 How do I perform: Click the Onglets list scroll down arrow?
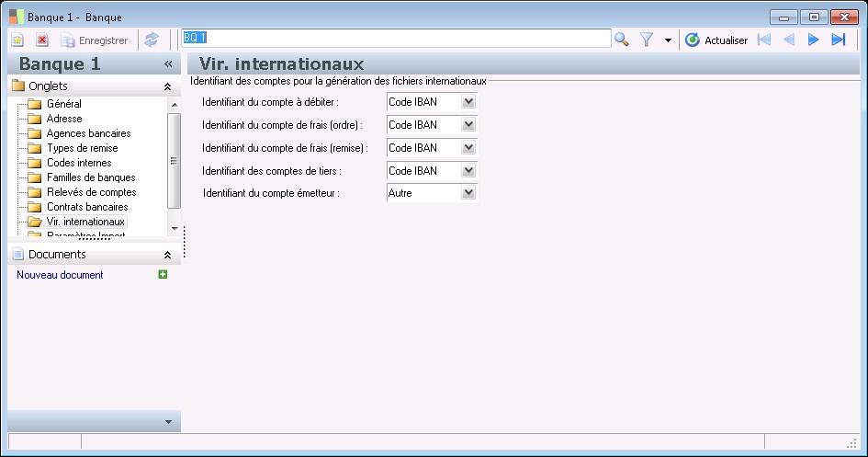tap(175, 229)
